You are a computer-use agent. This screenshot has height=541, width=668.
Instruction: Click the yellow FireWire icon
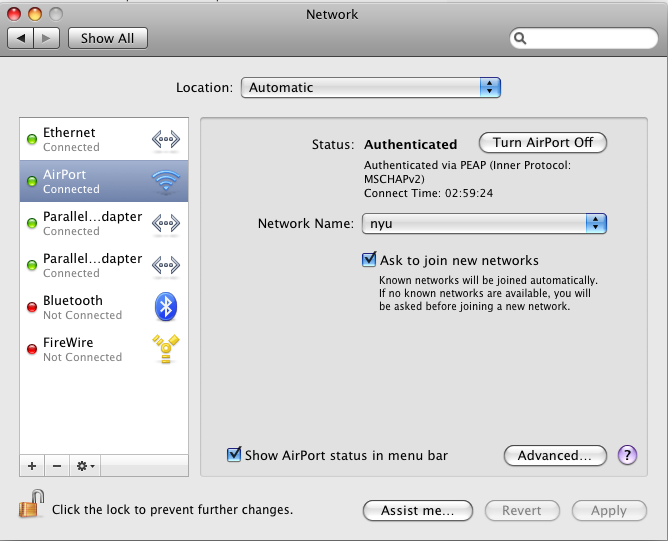[x=166, y=349]
